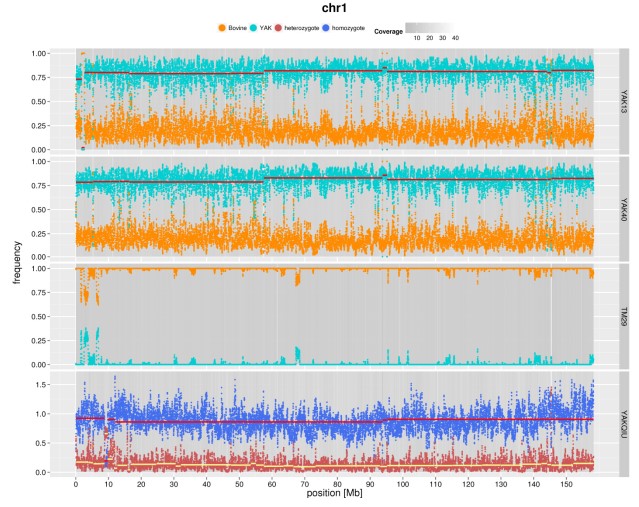Click the "0.0" y-tick of the YAKQIU panel
The image size is (639, 507).
coord(41,473)
